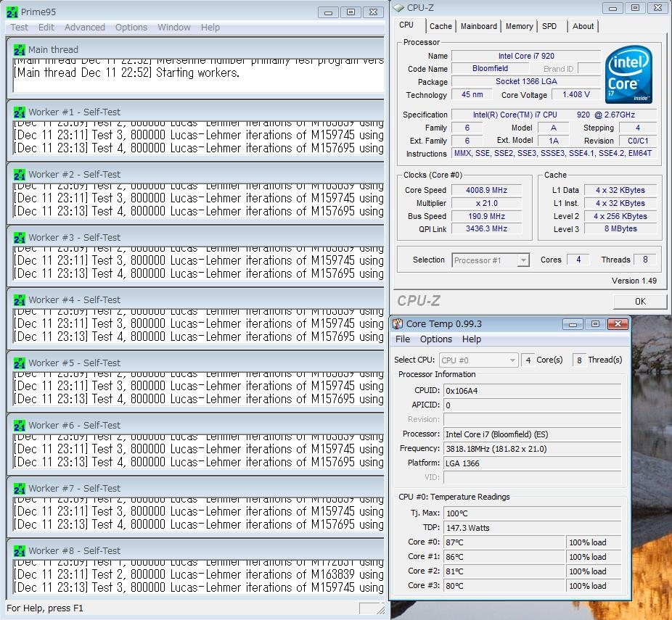Switch to the Memory tab in CPU-Z

point(519,26)
